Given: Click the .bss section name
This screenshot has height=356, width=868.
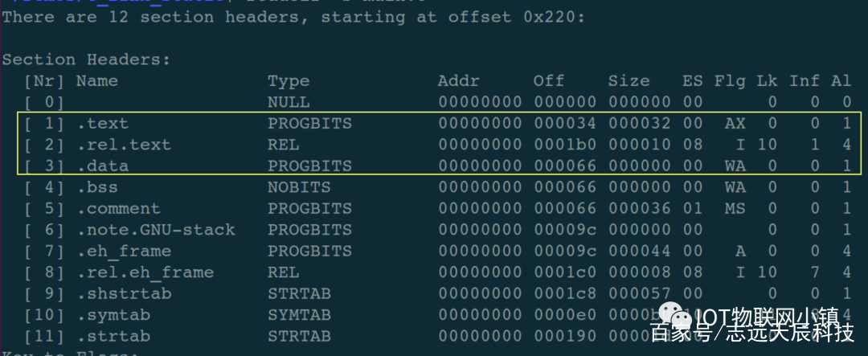Looking at the screenshot, I should [97, 187].
